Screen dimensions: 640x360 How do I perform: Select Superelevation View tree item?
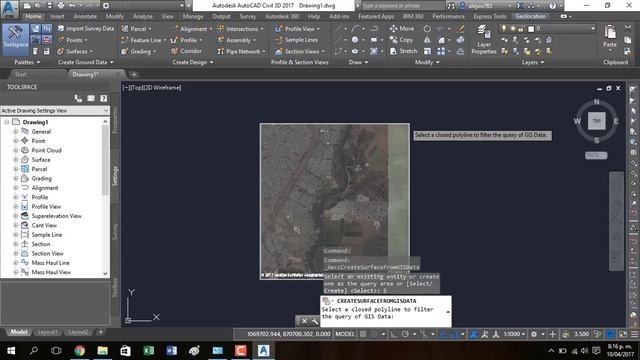(57, 216)
